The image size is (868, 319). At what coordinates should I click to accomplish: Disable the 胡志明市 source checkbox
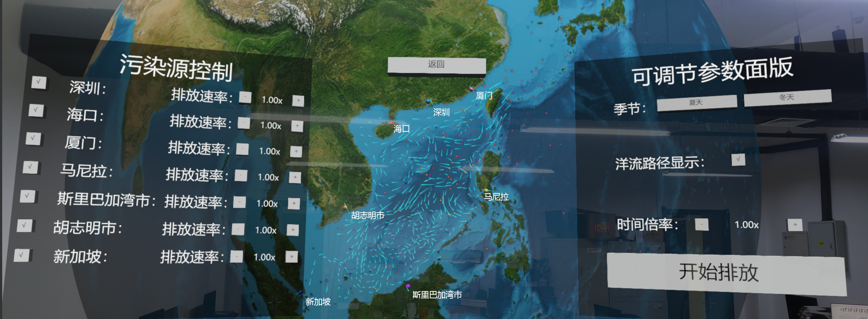point(24,225)
